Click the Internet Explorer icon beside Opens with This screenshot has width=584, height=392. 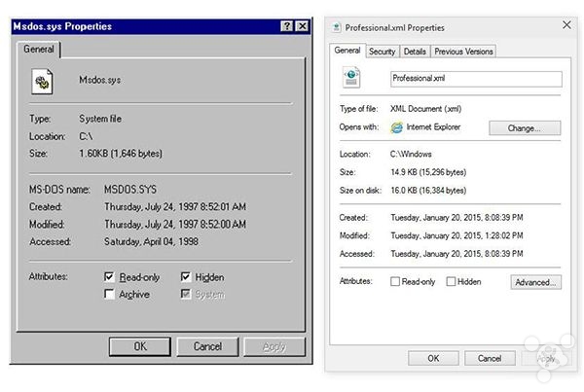coord(397,127)
